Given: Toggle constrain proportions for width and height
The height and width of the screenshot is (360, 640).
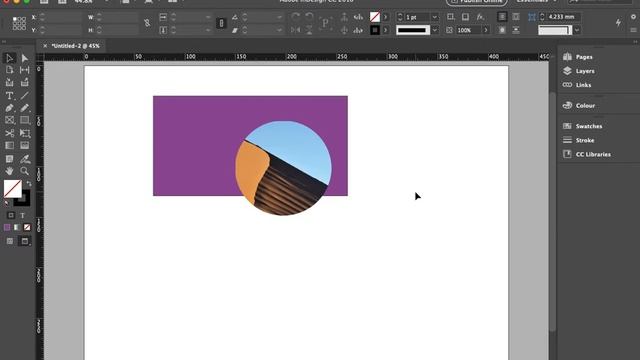Looking at the screenshot, I should [x=147, y=23].
